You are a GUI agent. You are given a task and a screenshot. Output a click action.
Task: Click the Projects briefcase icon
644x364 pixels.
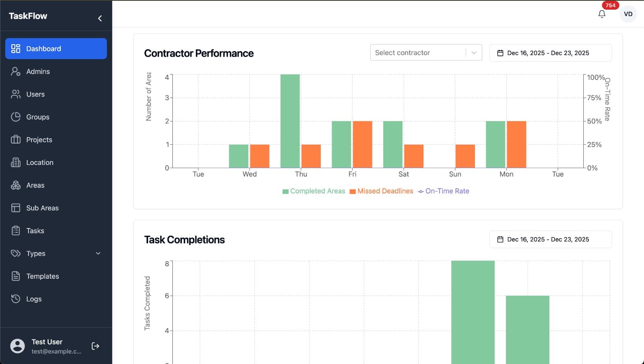point(16,140)
